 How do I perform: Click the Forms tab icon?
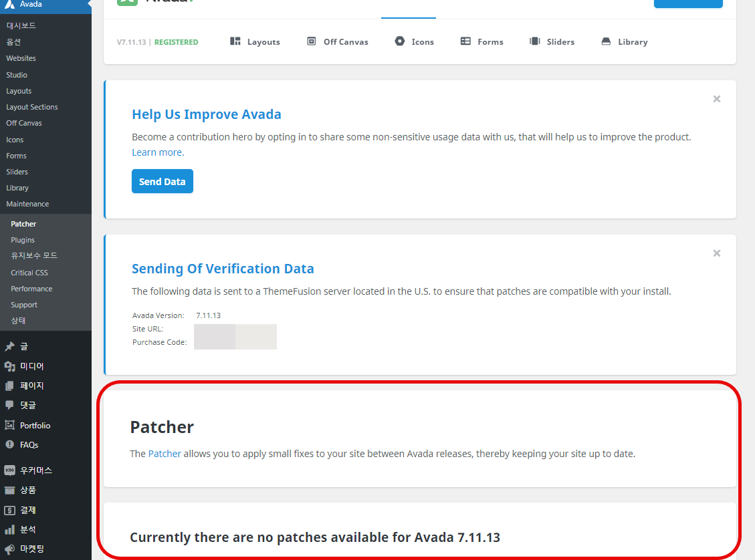(x=465, y=41)
